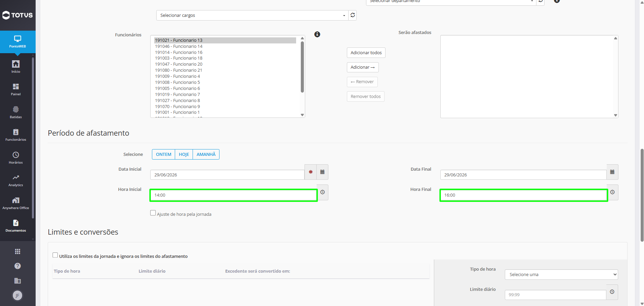
Task: Select 191047 - Funcionario 20
Action: pos(225,64)
